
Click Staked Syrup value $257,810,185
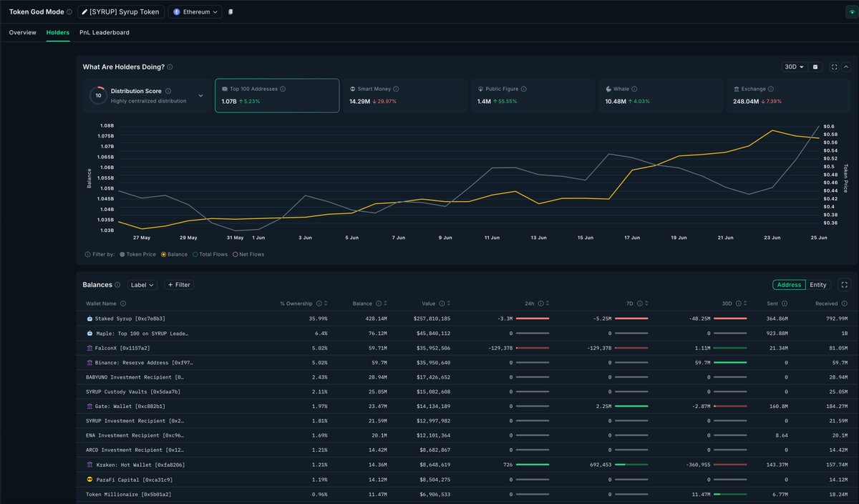432,319
